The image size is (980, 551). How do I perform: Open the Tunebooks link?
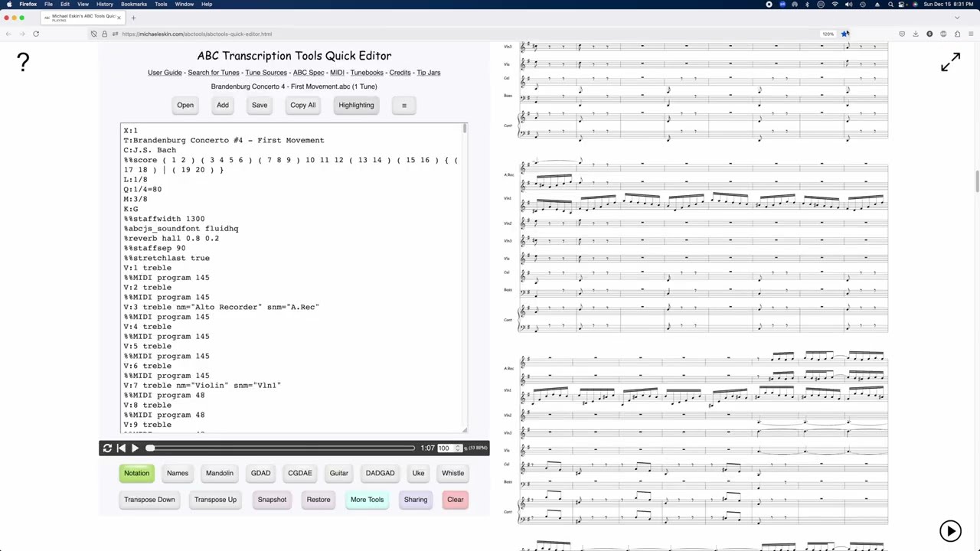coord(367,73)
